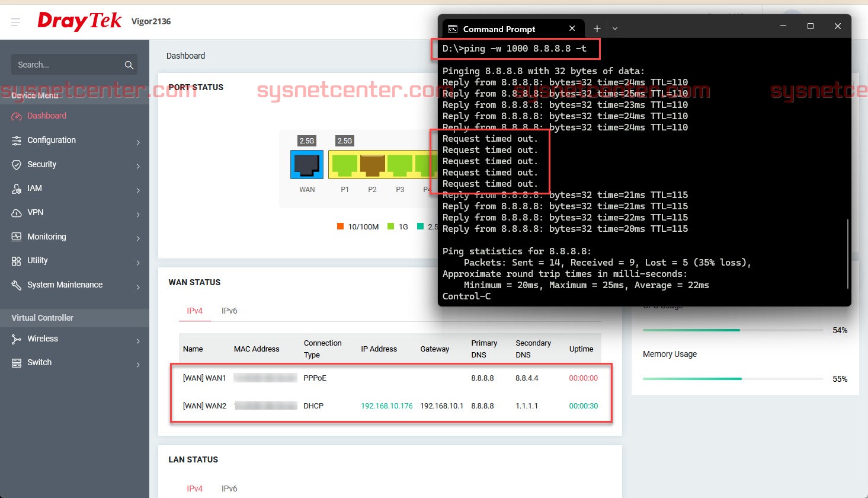The height and width of the screenshot is (498, 868).
Task: Click the CPU usage progress bar
Action: [x=733, y=330]
